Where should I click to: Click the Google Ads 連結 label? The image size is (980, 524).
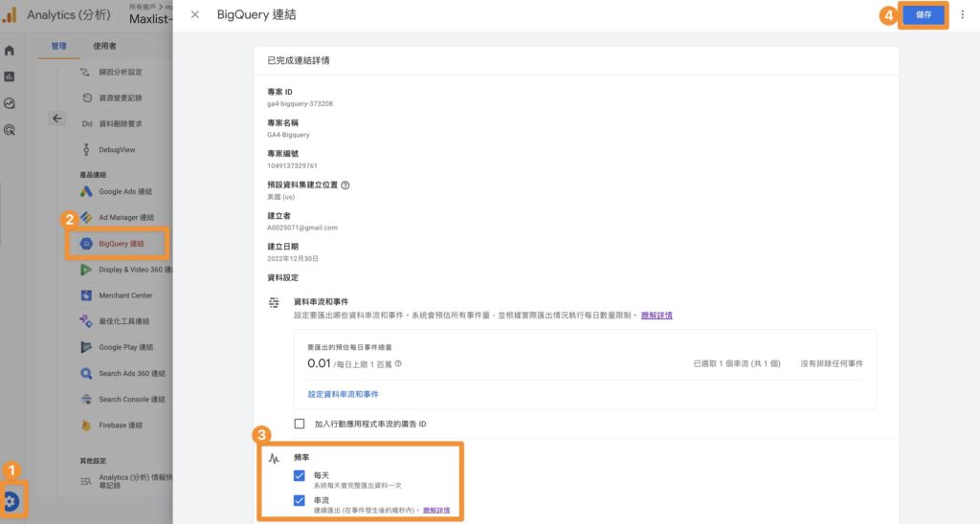[x=125, y=192]
